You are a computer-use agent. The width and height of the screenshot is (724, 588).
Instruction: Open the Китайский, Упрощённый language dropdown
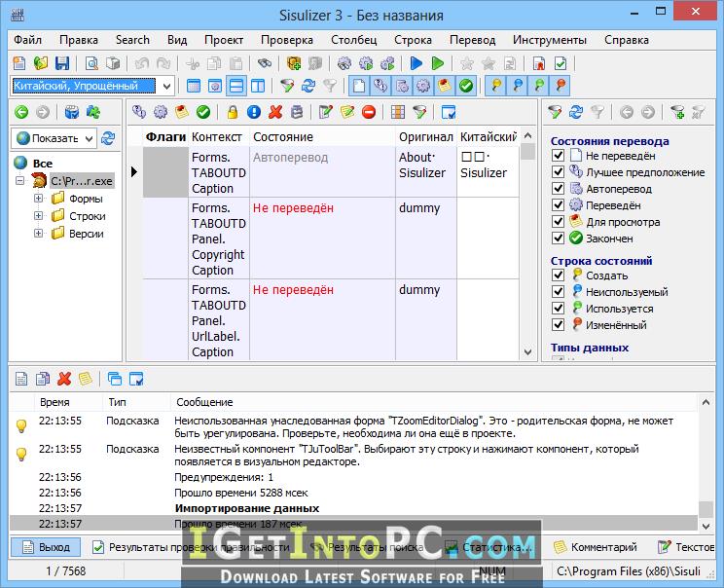click(x=167, y=86)
